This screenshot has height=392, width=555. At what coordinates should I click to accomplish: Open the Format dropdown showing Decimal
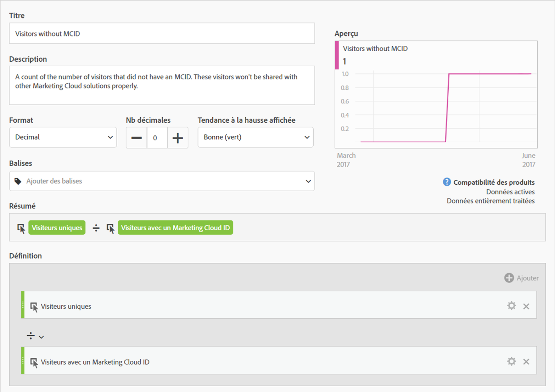[x=63, y=137]
